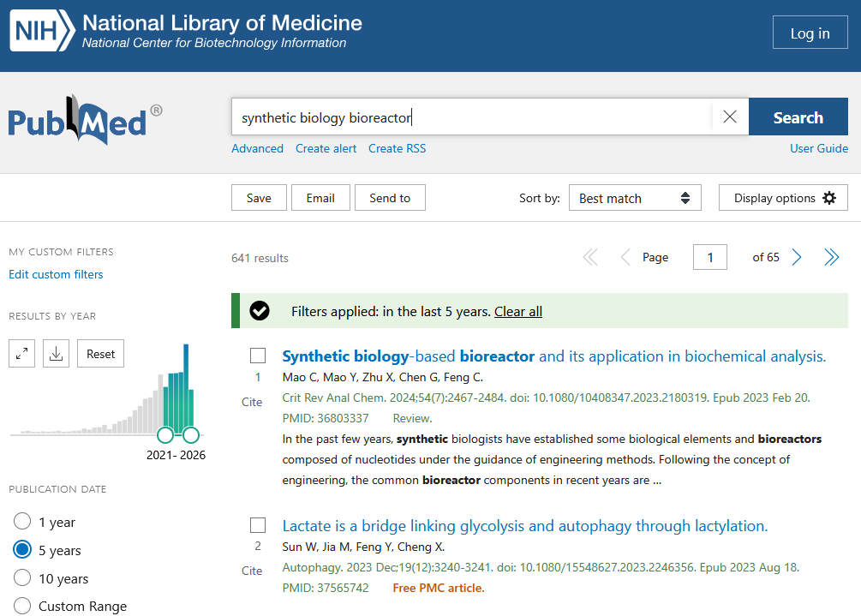Image resolution: width=861 pixels, height=616 pixels.
Task: Cite result 1 article
Action: (252, 402)
